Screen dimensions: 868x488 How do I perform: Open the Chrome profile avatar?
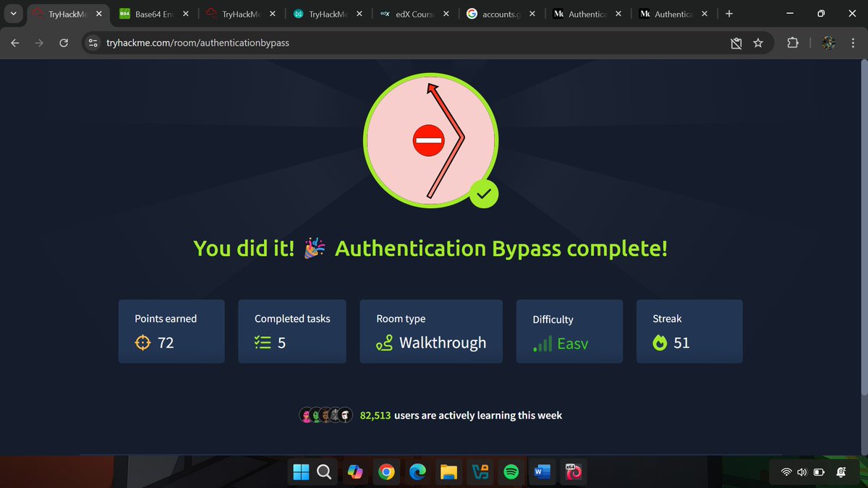coord(827,43)
